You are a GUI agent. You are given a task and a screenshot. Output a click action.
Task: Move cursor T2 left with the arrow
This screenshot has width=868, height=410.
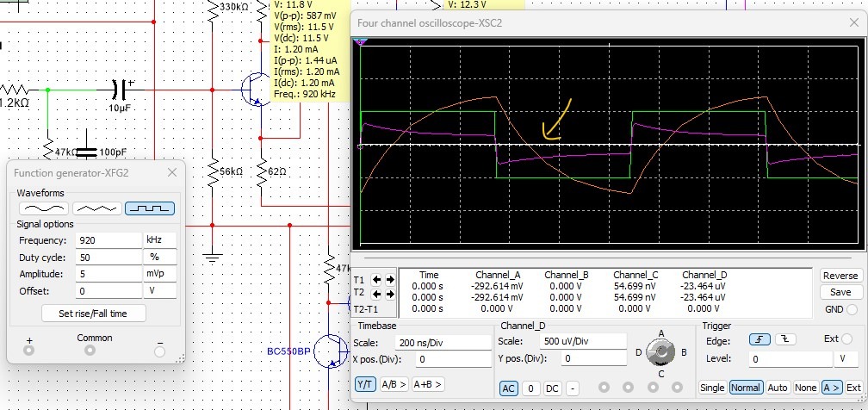click(x=376, y=293)
